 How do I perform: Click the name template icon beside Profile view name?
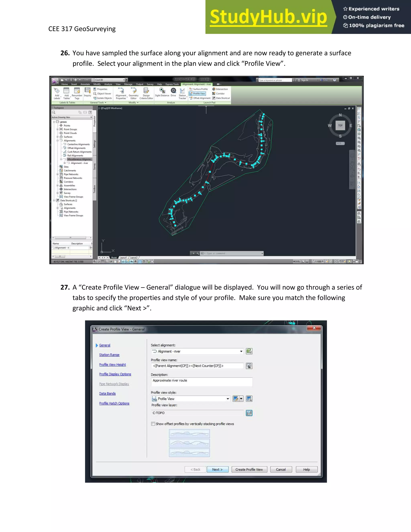(x=249, y=366)
